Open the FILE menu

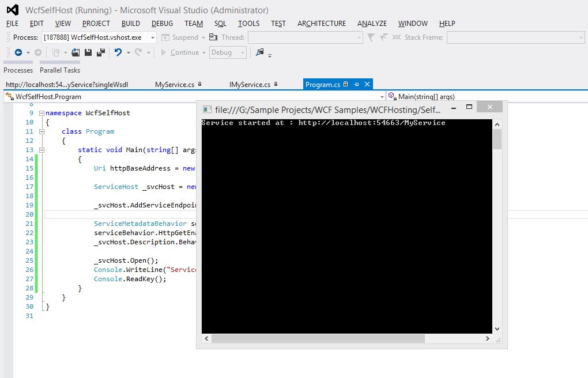click(12, 23)
